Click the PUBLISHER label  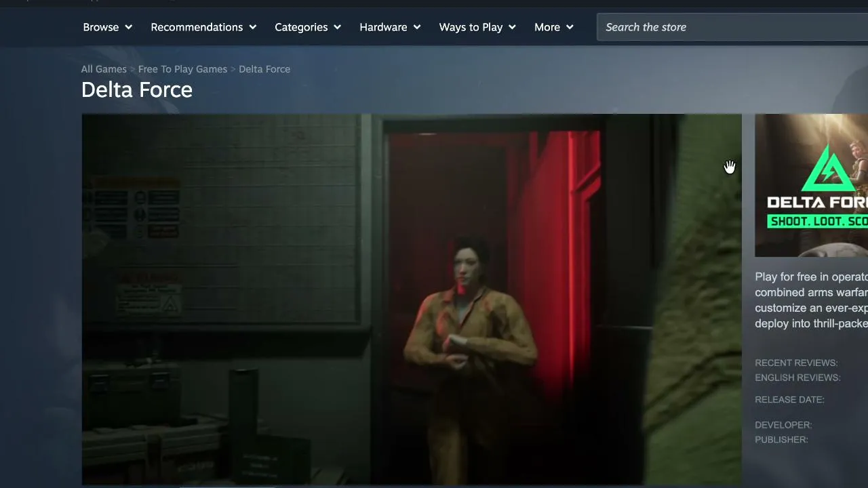(x=781, y=440)
